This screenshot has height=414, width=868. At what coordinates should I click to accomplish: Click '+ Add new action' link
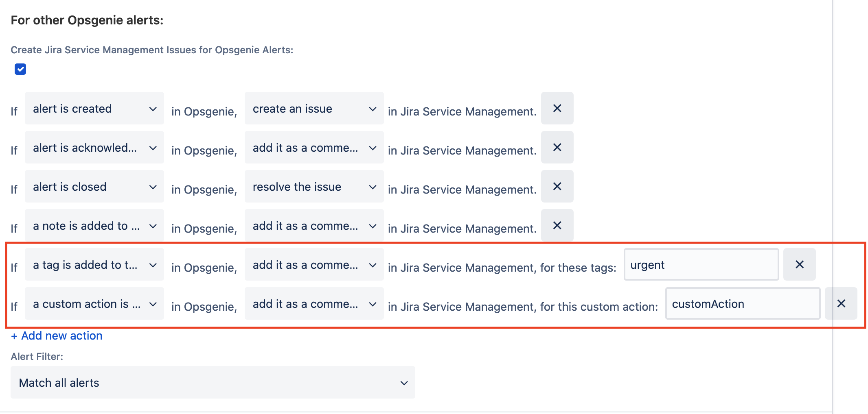(x=57, y=336)
